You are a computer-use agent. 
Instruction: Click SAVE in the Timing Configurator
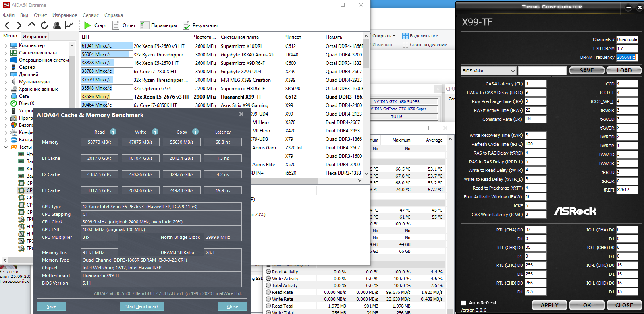coord(587,70)
